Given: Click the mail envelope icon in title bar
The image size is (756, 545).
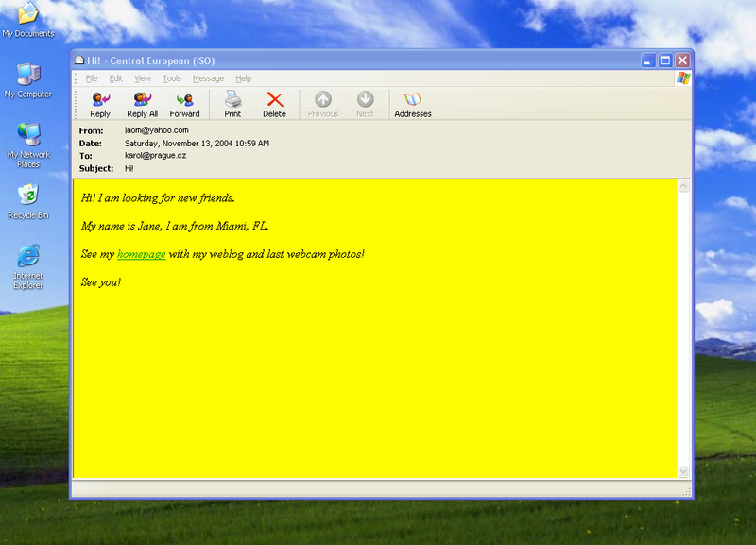Looking at the screenshot, I should [79, 60].
